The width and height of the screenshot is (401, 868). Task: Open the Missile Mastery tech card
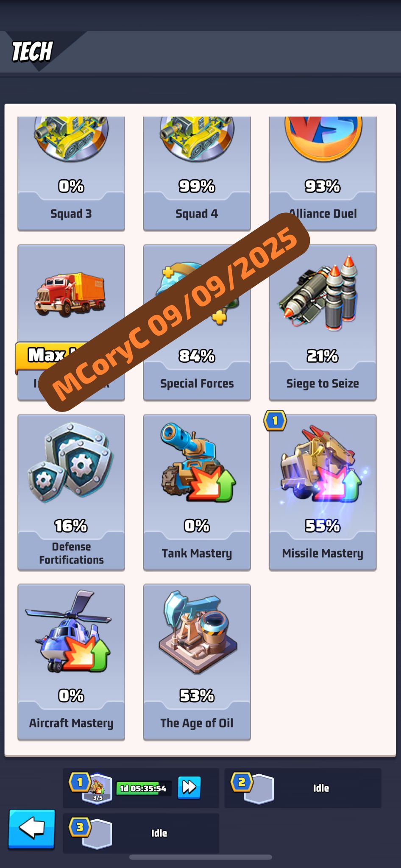point(323,492)
